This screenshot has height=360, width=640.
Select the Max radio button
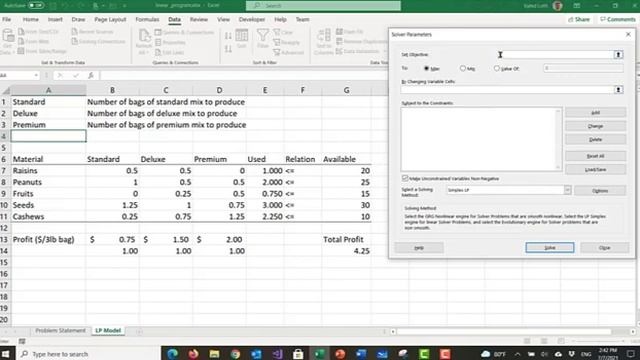427,69
